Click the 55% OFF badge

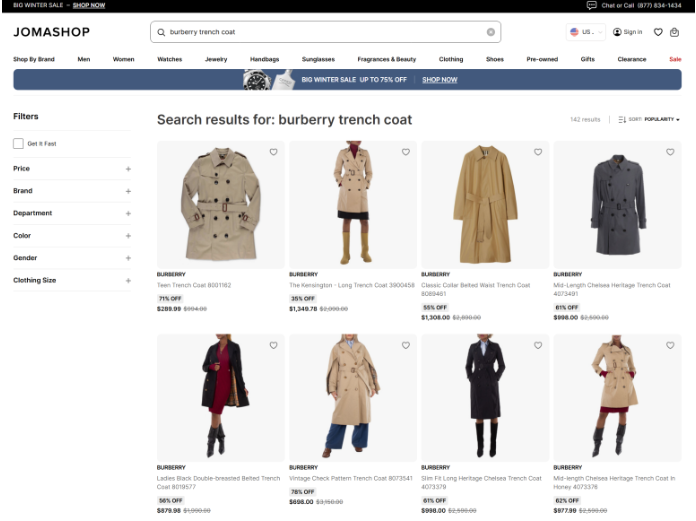[435, 307]
